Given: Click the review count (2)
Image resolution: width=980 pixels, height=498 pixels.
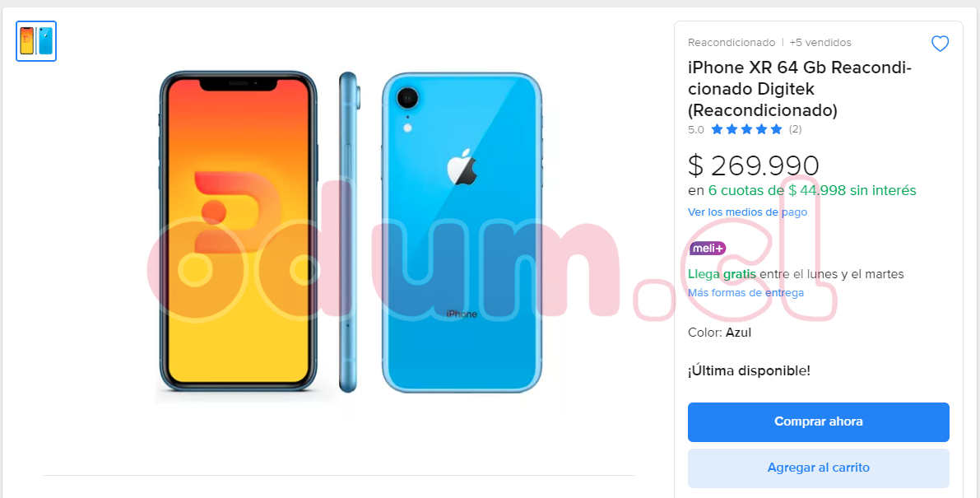Looking at the screenshot, I should (x=795, y=129).
